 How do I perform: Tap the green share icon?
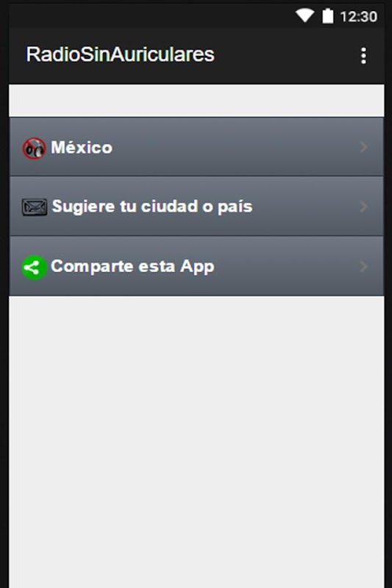[34, 268]
